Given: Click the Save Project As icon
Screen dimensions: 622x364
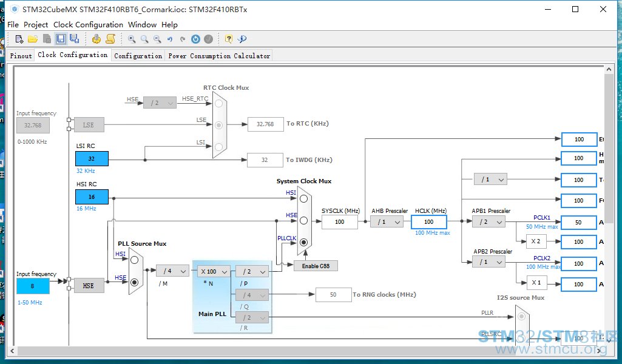Looking at the screenshot, I should 74,38.
